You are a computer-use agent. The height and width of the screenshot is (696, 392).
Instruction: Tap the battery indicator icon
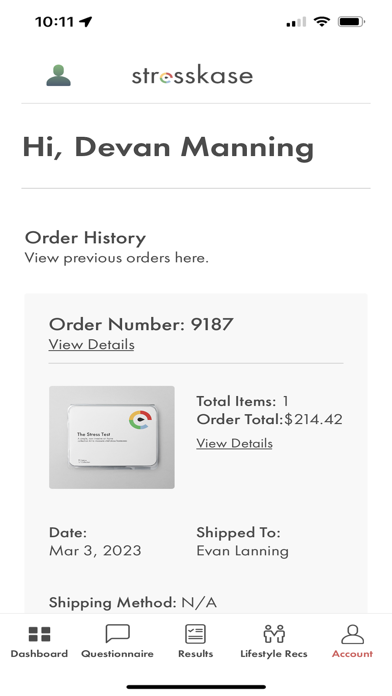pos(351,21)
